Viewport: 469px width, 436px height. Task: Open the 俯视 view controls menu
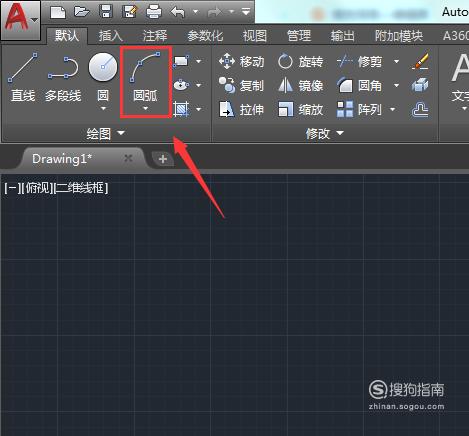coord(37,188)
